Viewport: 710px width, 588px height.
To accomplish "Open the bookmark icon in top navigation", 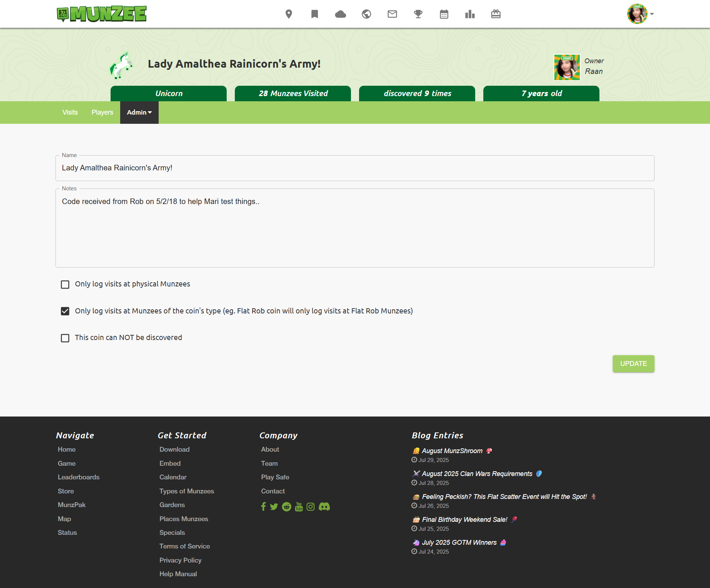I will tap(315, 14).
